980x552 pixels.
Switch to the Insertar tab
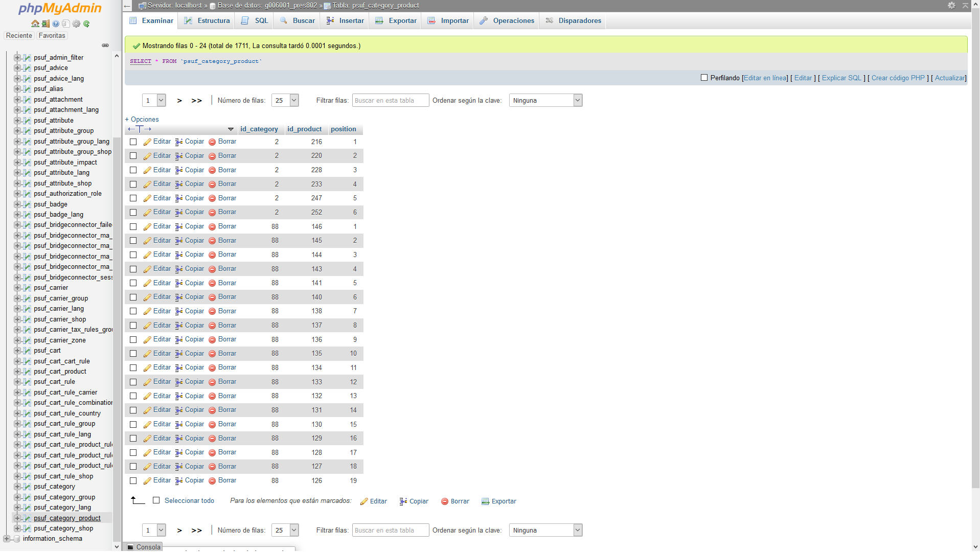coord(345,21)
